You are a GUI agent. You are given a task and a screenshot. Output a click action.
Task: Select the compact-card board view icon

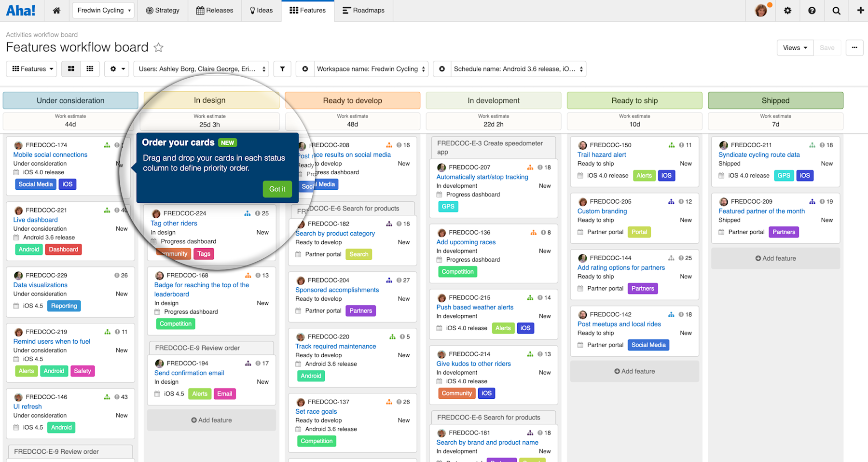pyautogui.click(x=90, y=69)
